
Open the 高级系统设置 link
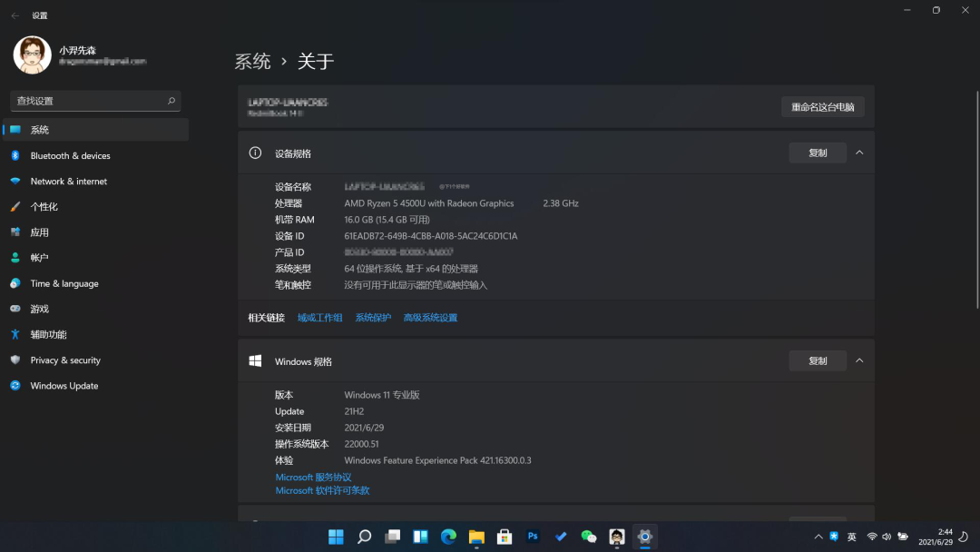[x=430, y=318]
